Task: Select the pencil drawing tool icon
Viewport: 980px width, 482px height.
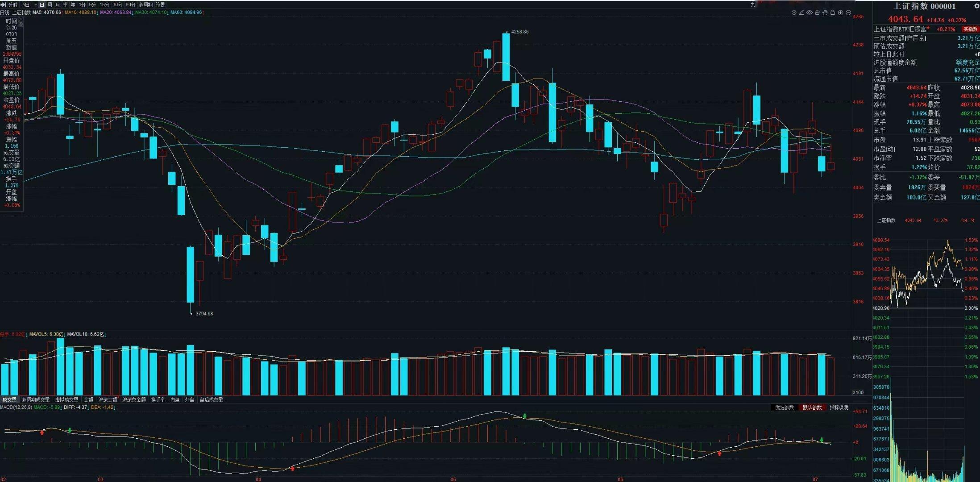Action: [x=801, y=12]
